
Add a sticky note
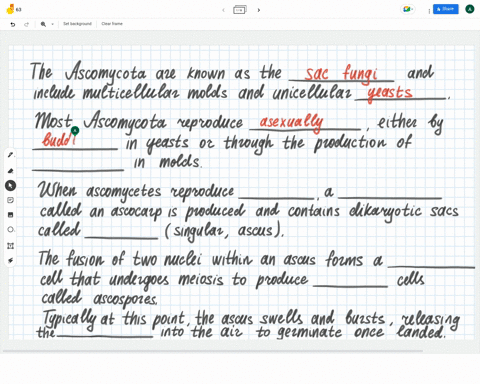point(10,200)
